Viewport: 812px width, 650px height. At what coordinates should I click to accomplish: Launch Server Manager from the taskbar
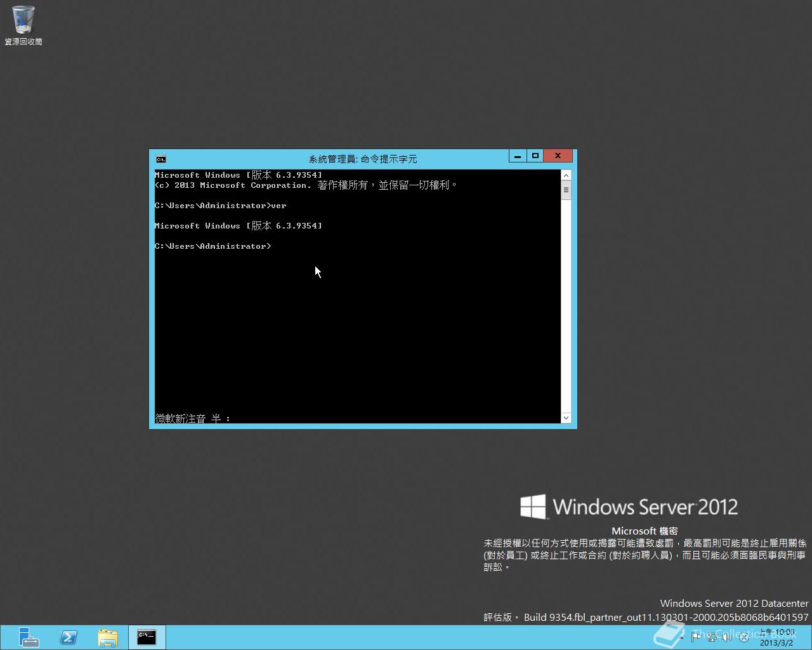pyautogui.click(x=29, y=637)
